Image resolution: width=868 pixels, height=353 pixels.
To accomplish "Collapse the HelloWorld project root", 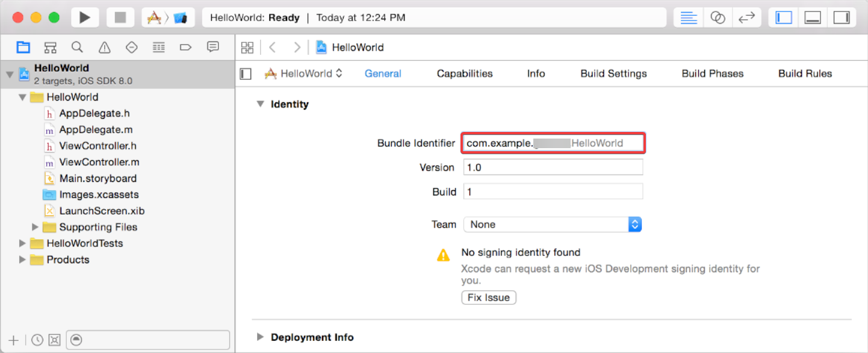I will [x=9, y=75].
